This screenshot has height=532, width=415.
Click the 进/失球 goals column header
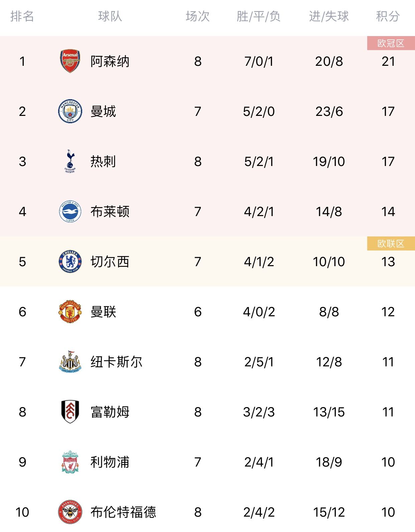click(x=329, y=16)
